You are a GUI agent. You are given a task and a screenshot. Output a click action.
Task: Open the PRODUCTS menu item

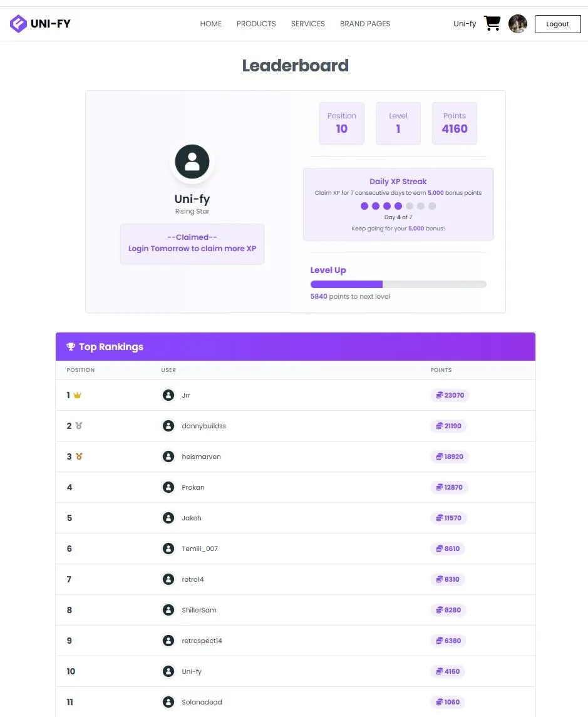coord(256,24)
